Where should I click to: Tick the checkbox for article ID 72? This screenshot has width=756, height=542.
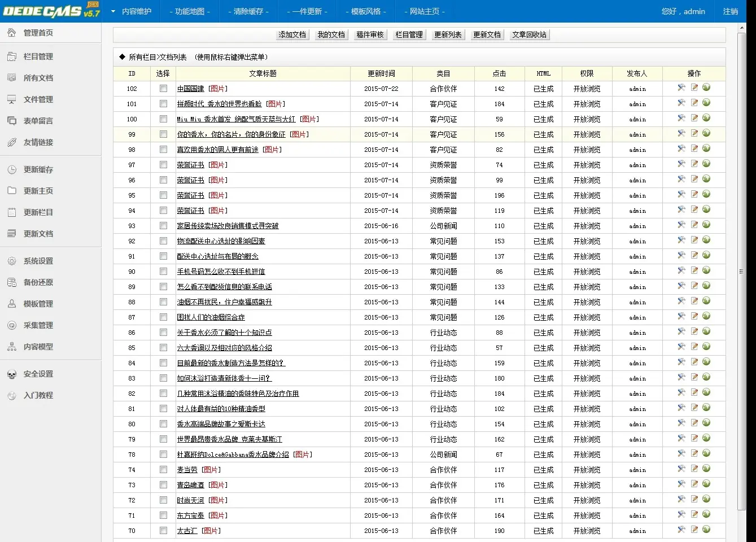[x=163, y=500]
